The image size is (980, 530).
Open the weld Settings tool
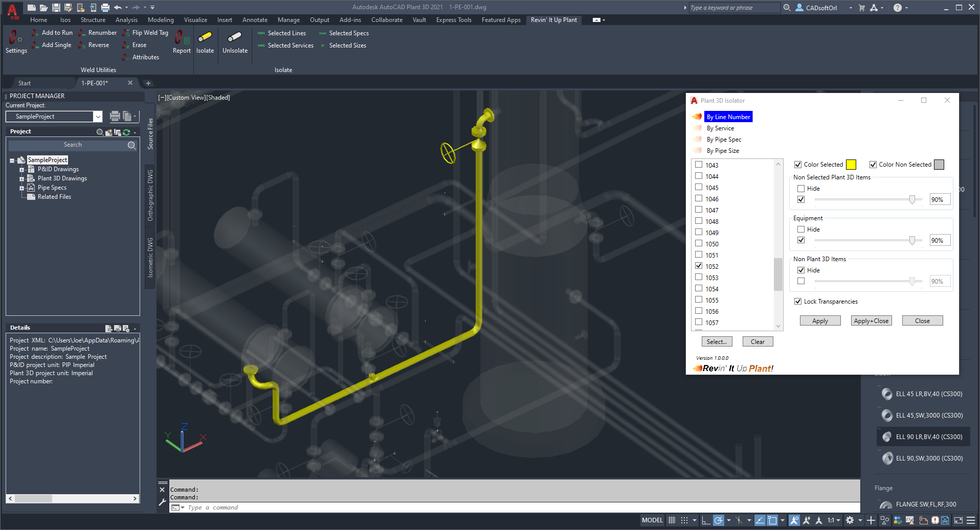point(16,41)
